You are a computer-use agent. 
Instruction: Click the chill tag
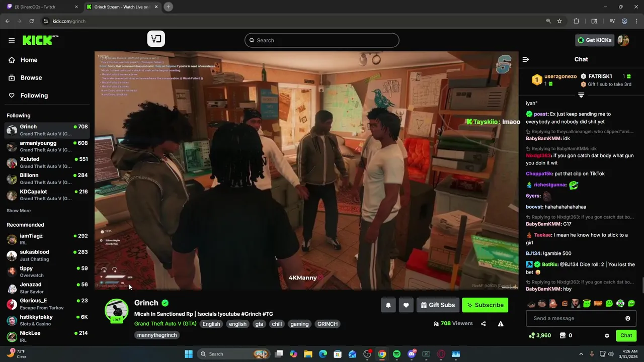pyautogui.click(x=277, y=324)
